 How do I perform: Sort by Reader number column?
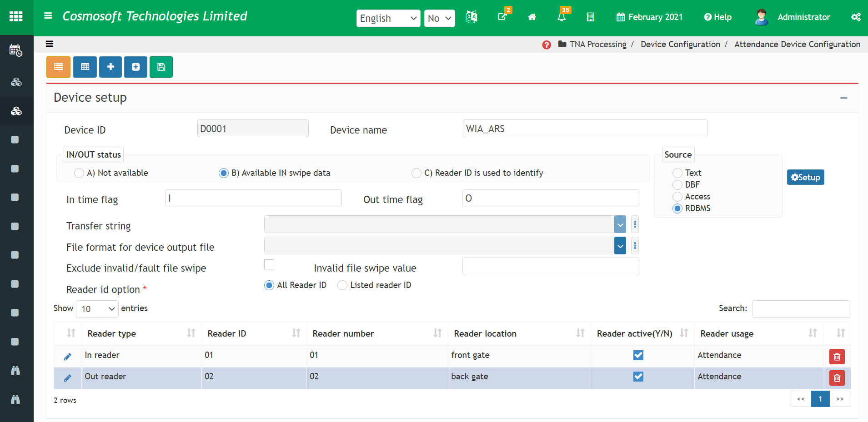[377, 334]
